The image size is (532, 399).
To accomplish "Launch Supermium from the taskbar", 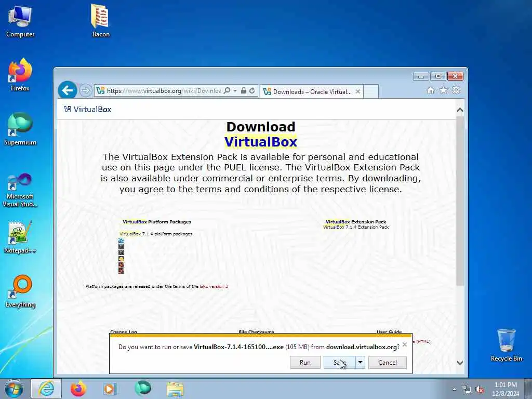I will coord(143,389).
